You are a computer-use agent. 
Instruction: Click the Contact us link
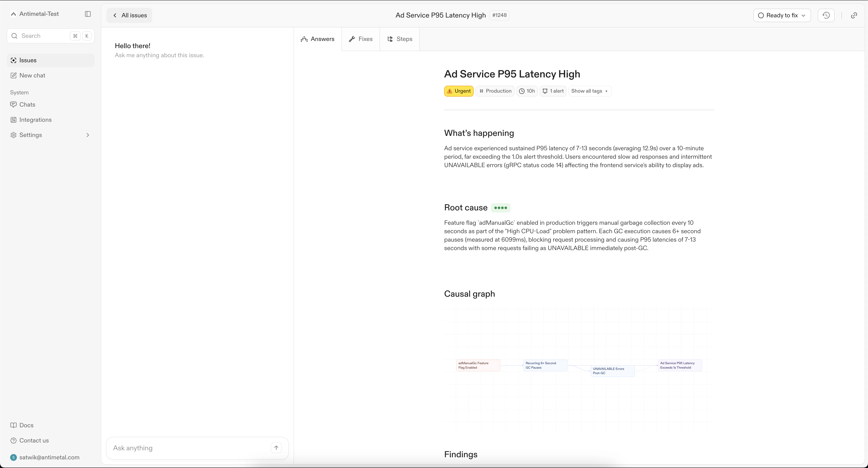pos(34,440)
